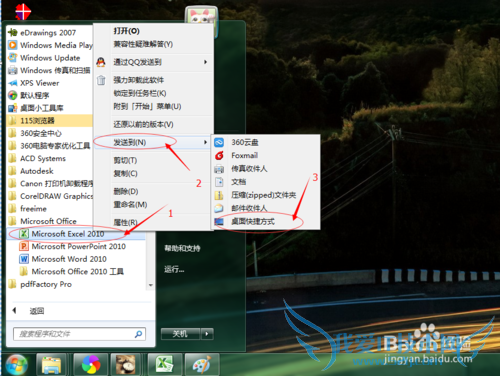The image size is (500, 376).
Task: Click the 关机 shutdown button
Action: pyautogui.click(x=180, y=334)
